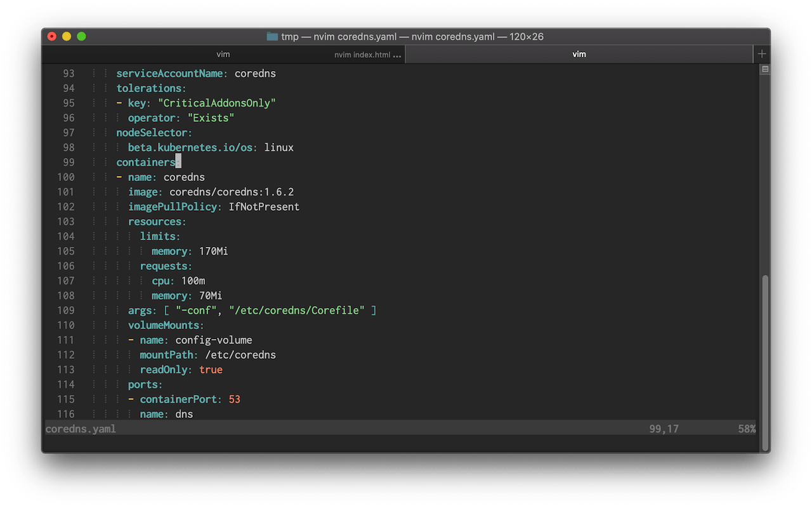Image resolution: width=812 pixels, height=508 pixels.
Task: Click the cursor position '99,17' in the statusline
Action: 664,429
